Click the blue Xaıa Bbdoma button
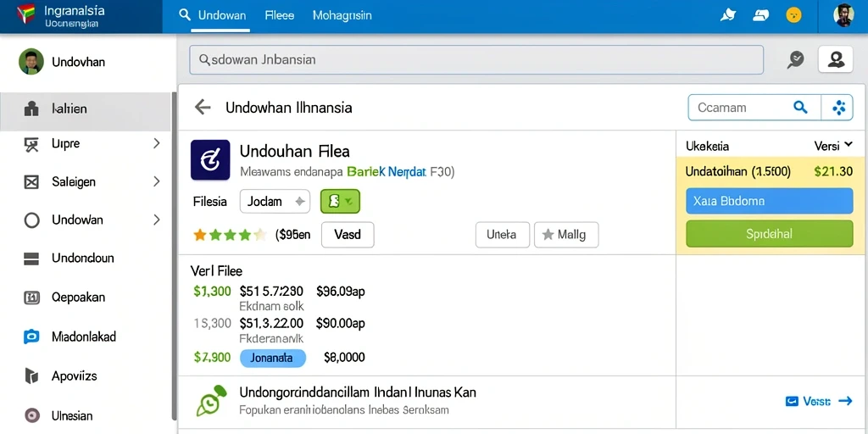868x434 pixels. click(770, 201)
